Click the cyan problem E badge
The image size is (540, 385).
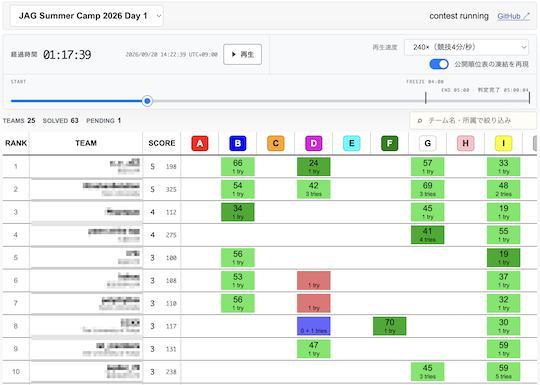352,143
